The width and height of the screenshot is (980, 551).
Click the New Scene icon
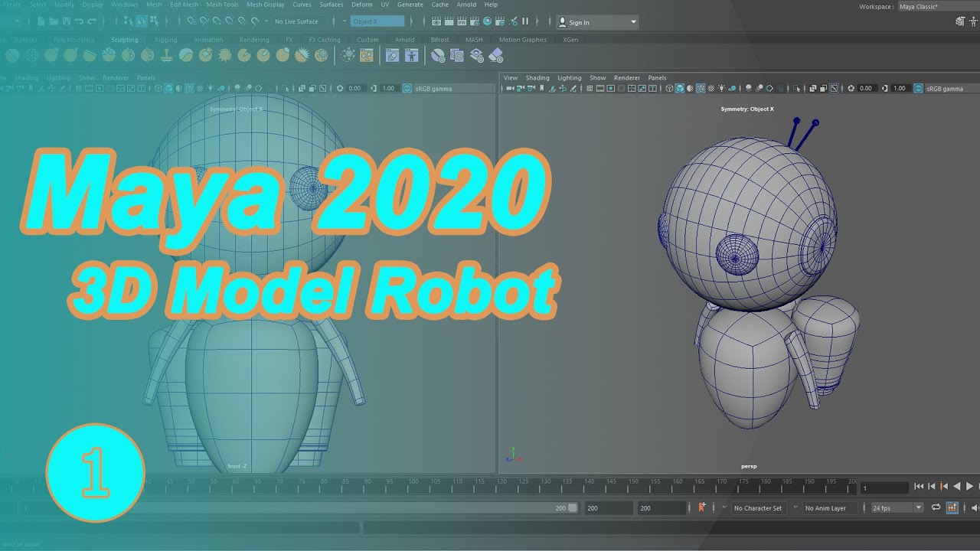[x=41, y=21]
